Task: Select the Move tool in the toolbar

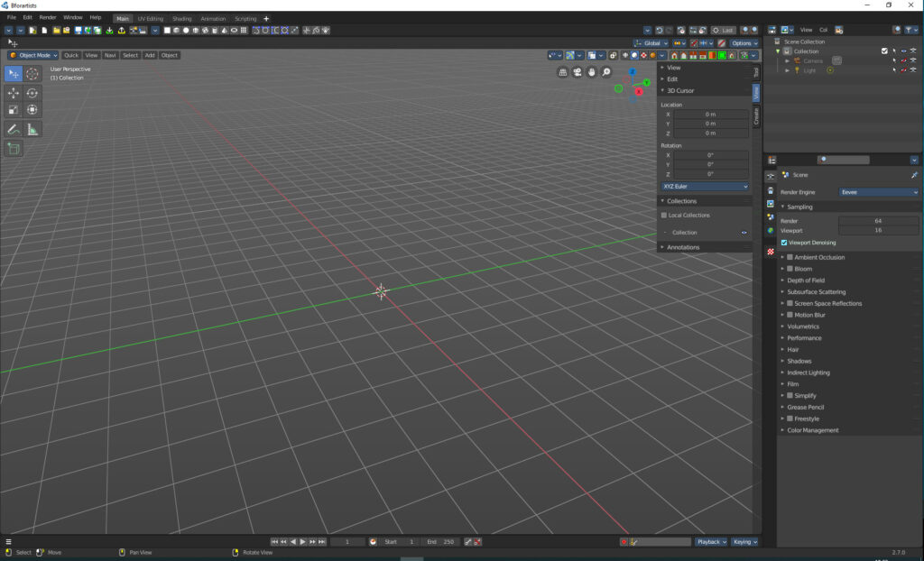Action: coord(14,93)
